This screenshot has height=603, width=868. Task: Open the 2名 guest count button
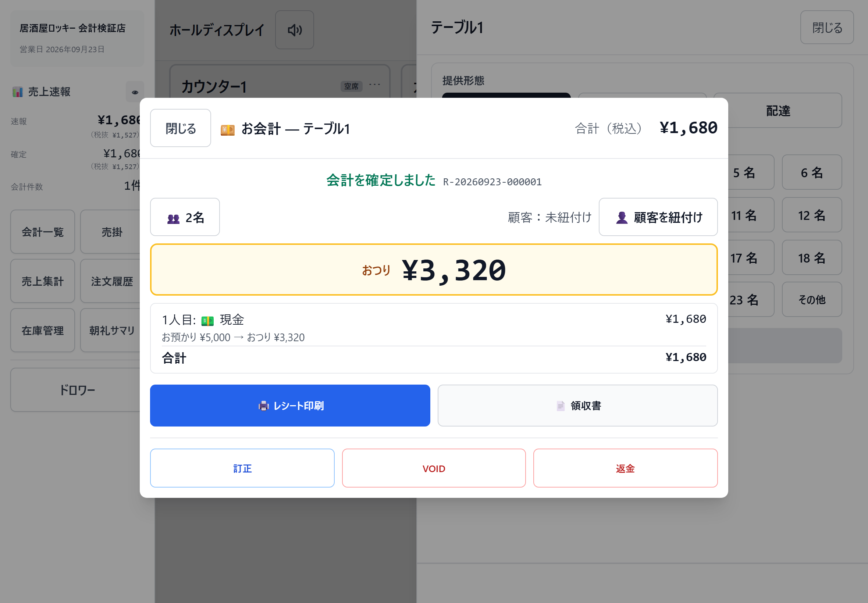click(x=185, y=217)
